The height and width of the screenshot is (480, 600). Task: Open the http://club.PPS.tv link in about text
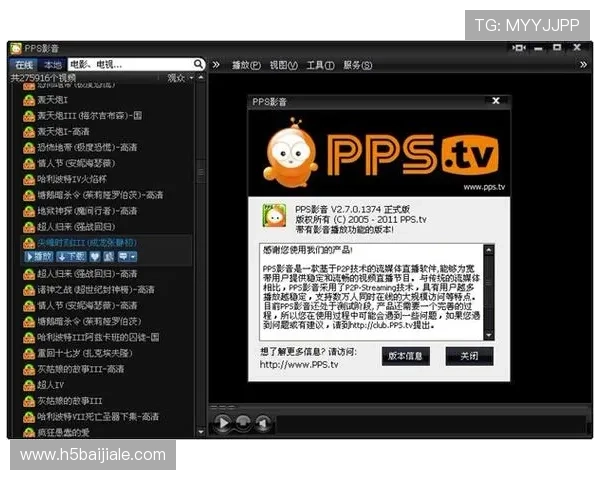tap(382, 325)
